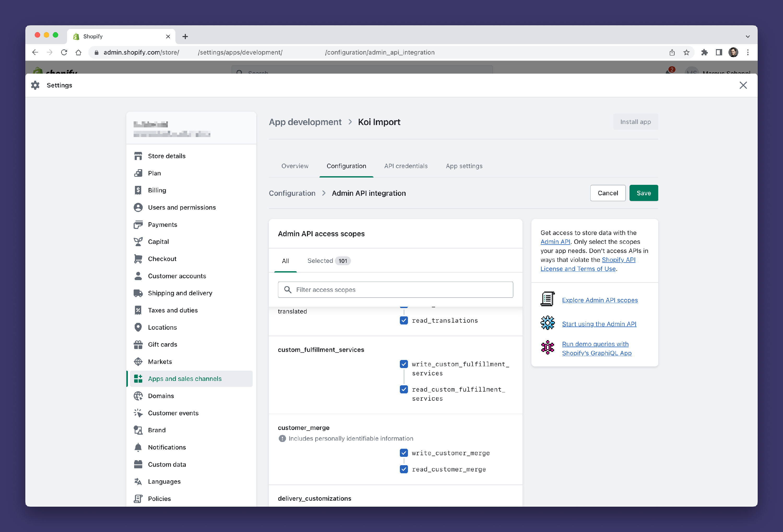Bookmark this page with the star icon
The image size is (783, 532).
click(x=686, y=52)
